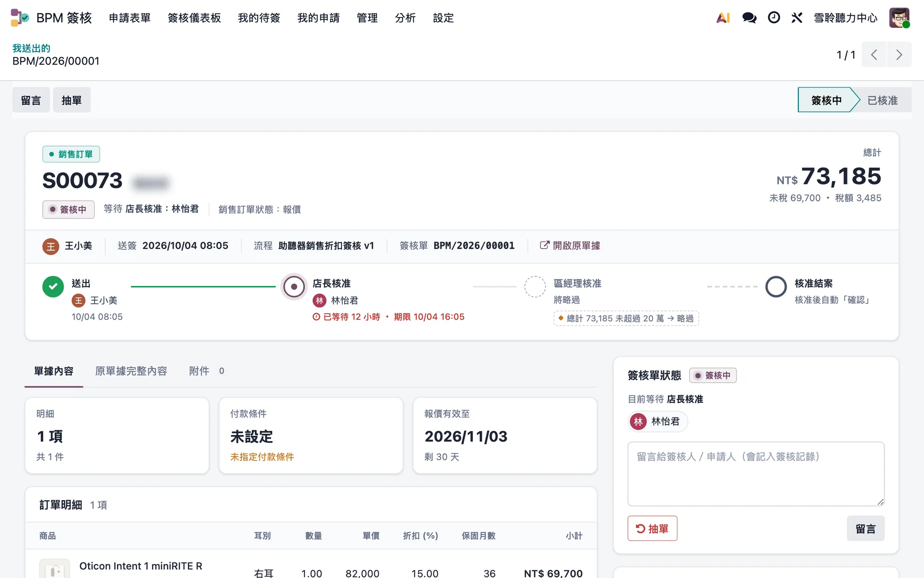This screenshot has width=924, height=578.
Task: Open the BPM app logo icon
Action: (x=20, y=17)
